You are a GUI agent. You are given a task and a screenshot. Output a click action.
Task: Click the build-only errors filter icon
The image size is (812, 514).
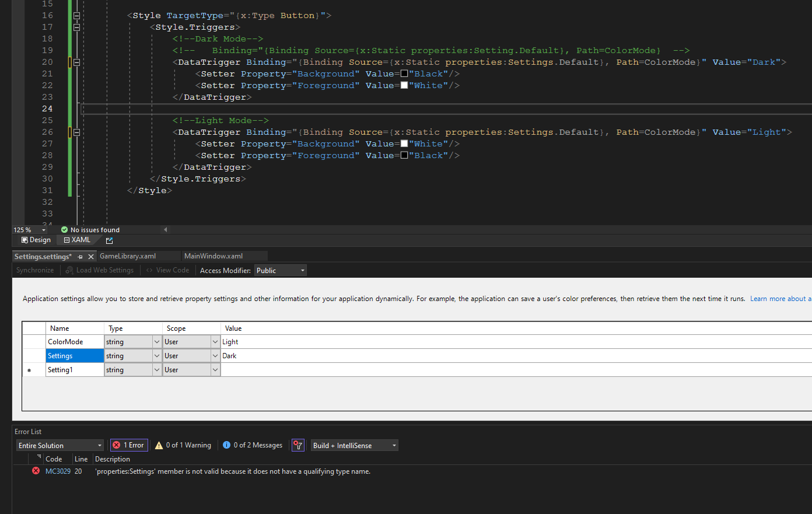click(298, 445)
